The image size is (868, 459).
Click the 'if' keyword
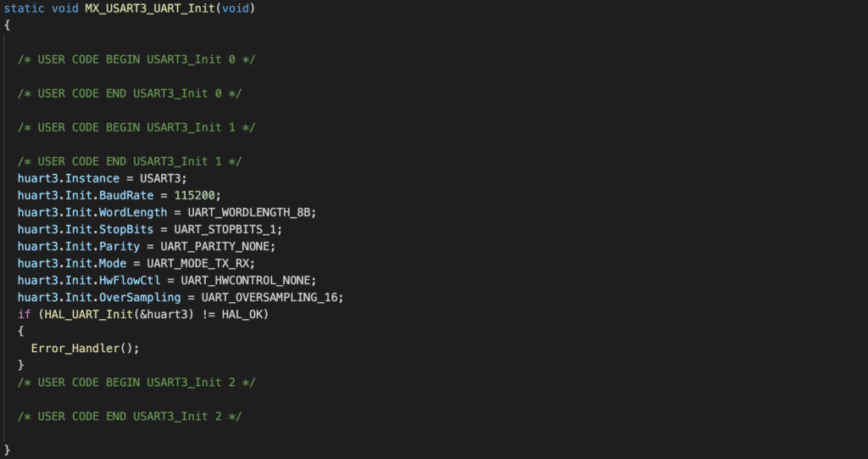(x=25, y=314)
